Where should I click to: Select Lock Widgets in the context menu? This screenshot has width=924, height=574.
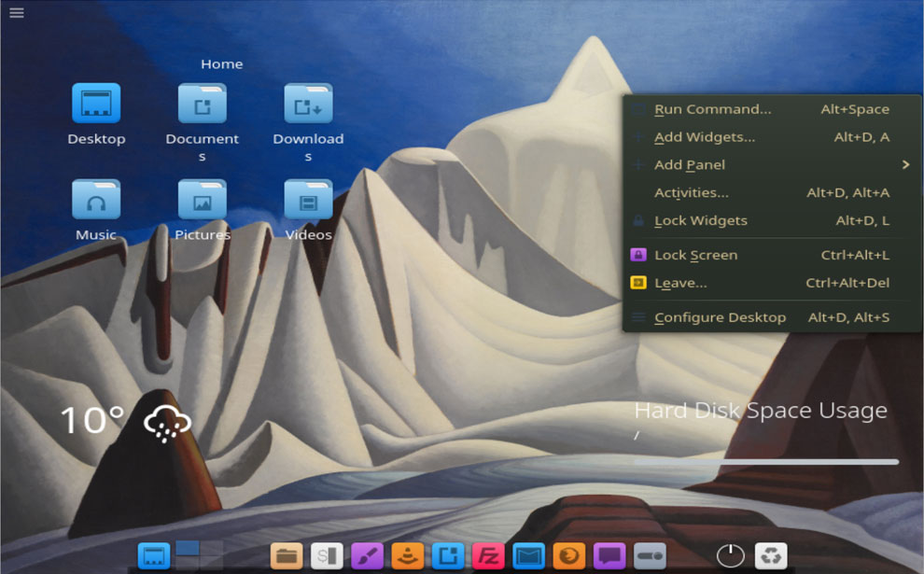pyautogui.click(x=772, y=220)
